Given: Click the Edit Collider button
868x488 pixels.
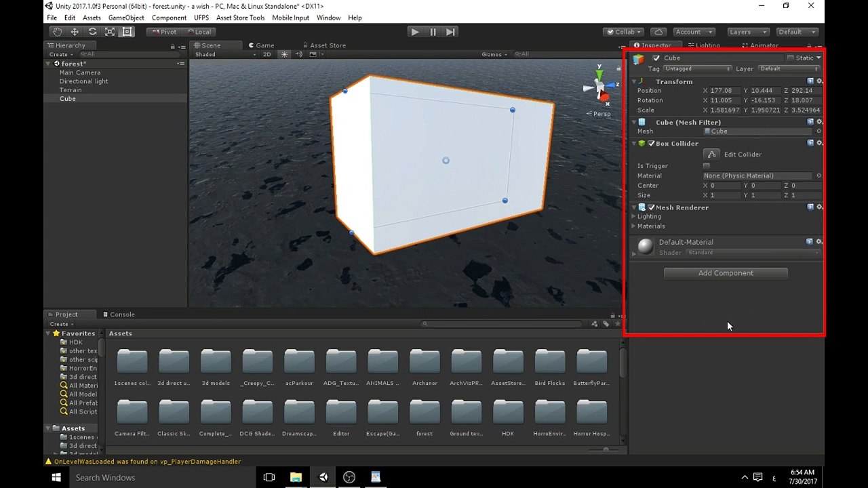Looking at the screenshot, I should (x=711, y=155).
